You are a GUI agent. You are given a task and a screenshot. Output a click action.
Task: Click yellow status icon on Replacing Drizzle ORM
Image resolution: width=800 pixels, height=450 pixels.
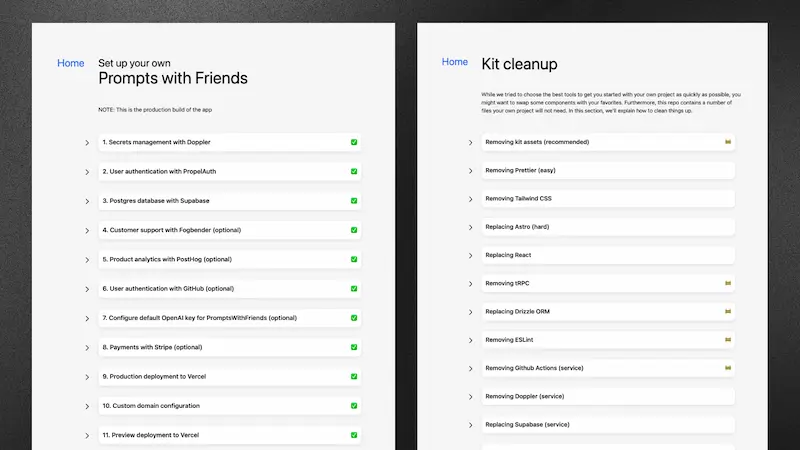(728, 311)
